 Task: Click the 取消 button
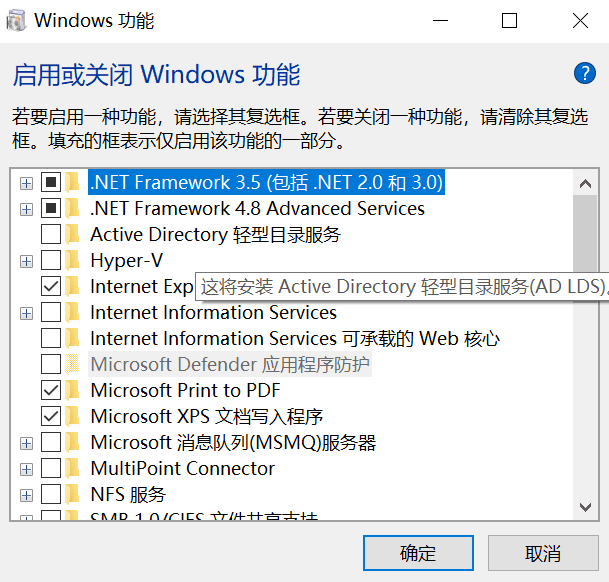pyautogui.click(x=543, y=553)
